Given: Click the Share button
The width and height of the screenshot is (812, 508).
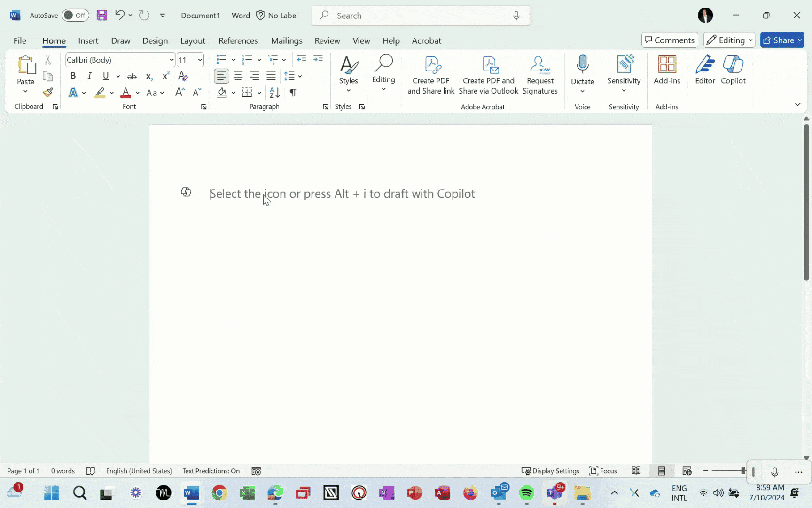Looking at the screenshot, I should click(x=782, y=40).
